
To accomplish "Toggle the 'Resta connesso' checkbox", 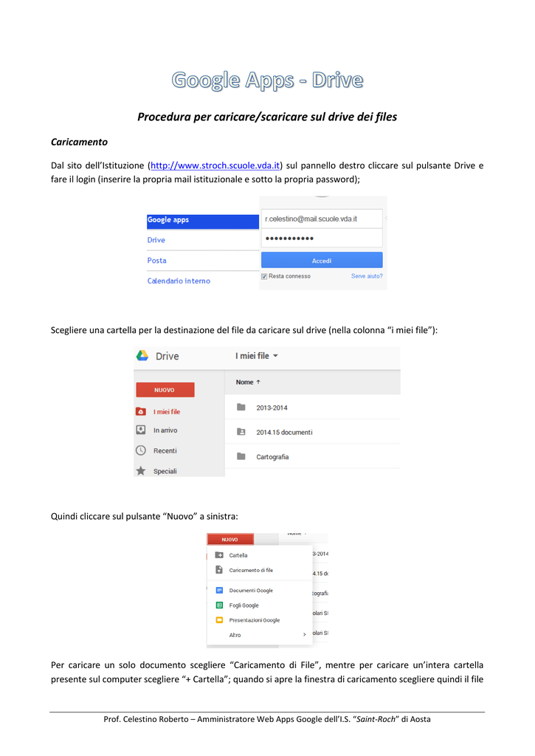I will pos(264,276).
